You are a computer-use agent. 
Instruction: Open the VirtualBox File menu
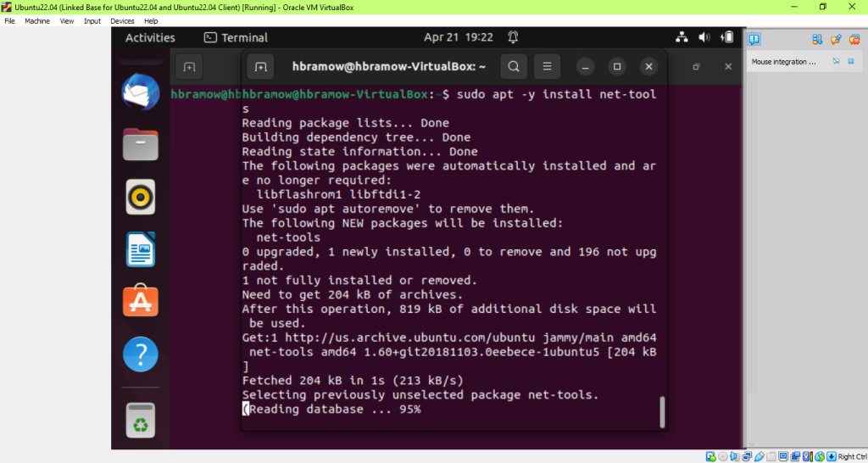(9, 21)
